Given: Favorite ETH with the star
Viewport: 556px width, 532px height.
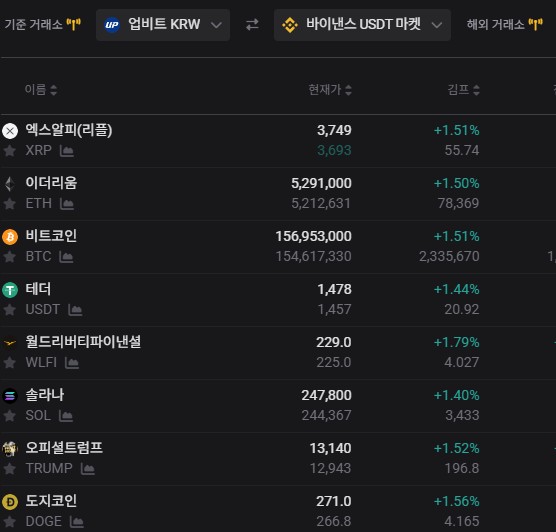Looking at the screenshot, I should click(x=10, y=204).
